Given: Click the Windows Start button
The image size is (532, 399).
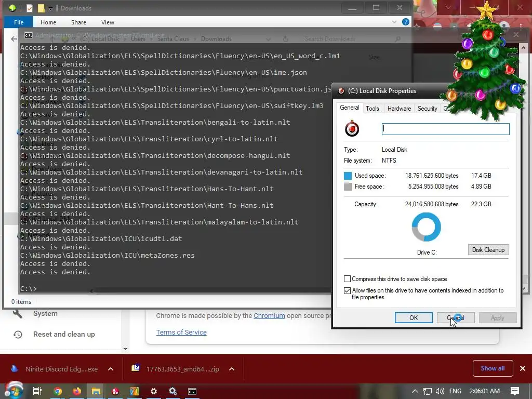Looking at the screenshot, I should (x=14, y=391).
